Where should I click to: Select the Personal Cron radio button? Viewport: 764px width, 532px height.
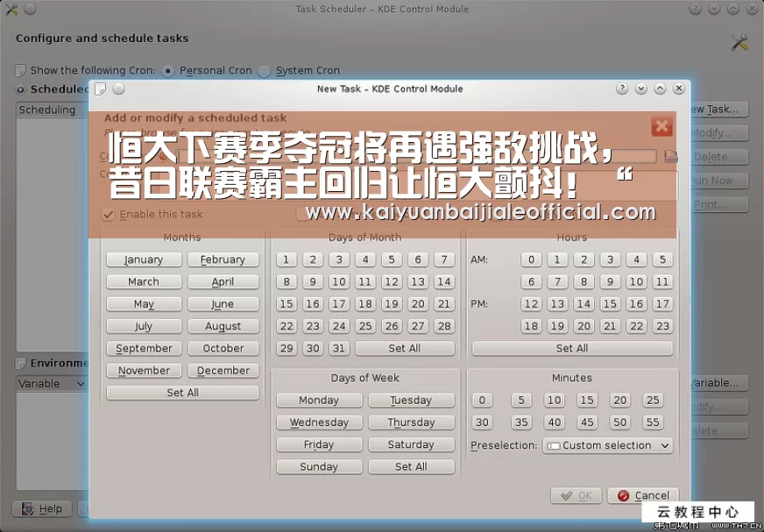(167, 71)
